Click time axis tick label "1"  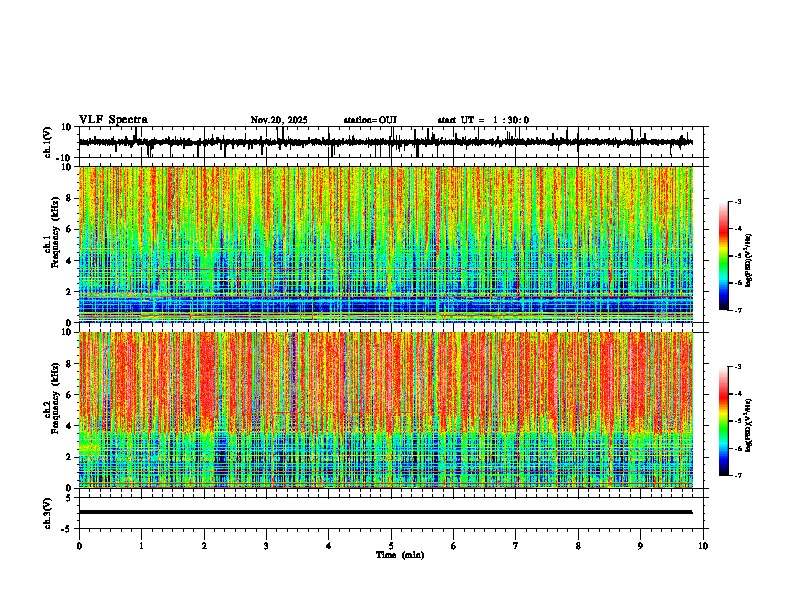pos(141,546)
